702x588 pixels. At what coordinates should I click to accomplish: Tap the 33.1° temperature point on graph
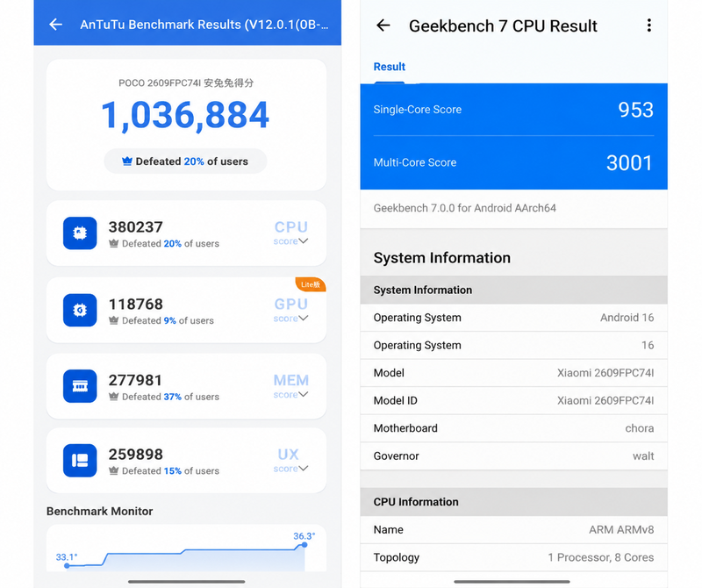(67, 565)
